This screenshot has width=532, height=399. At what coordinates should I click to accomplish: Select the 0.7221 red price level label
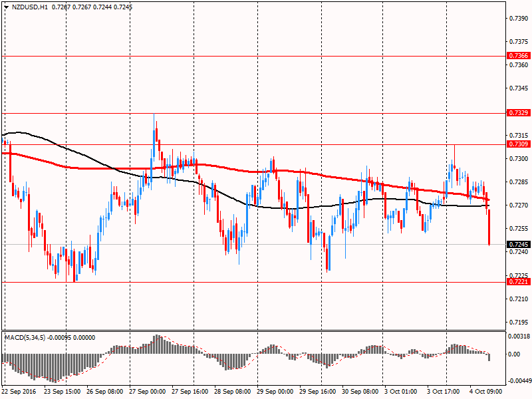tap(519, 282)
